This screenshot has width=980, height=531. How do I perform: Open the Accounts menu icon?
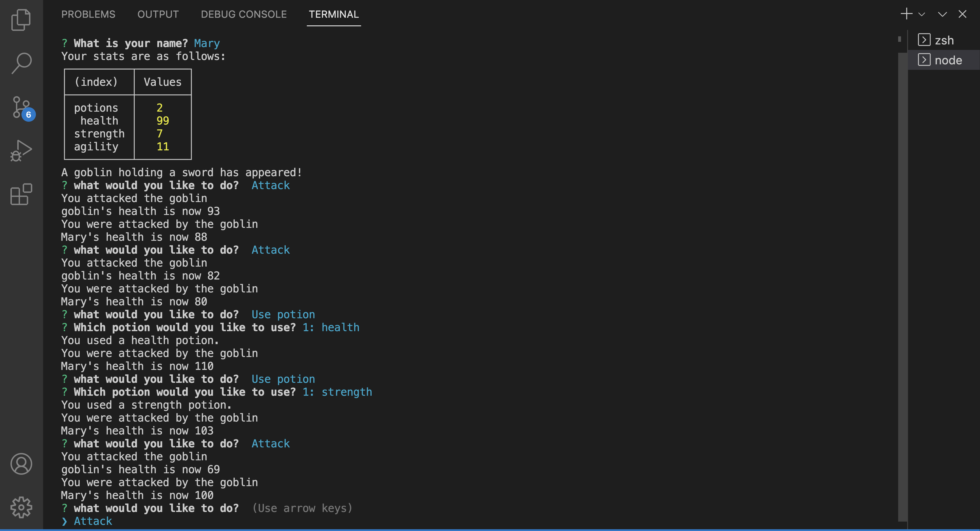(x=21, y=464)
